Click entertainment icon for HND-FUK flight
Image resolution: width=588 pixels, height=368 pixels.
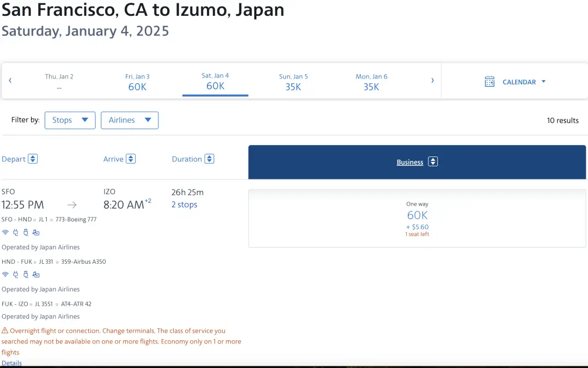point(36,274)
